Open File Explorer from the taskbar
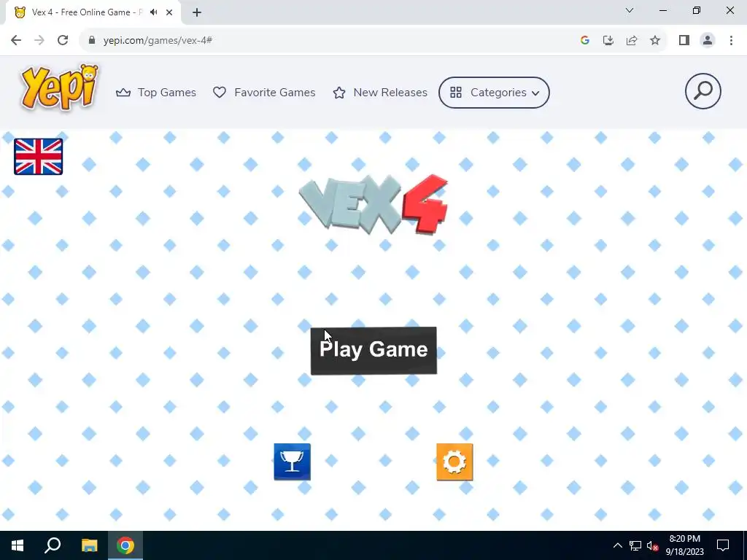This screenshot has height=560, width=747. [89, 545]
